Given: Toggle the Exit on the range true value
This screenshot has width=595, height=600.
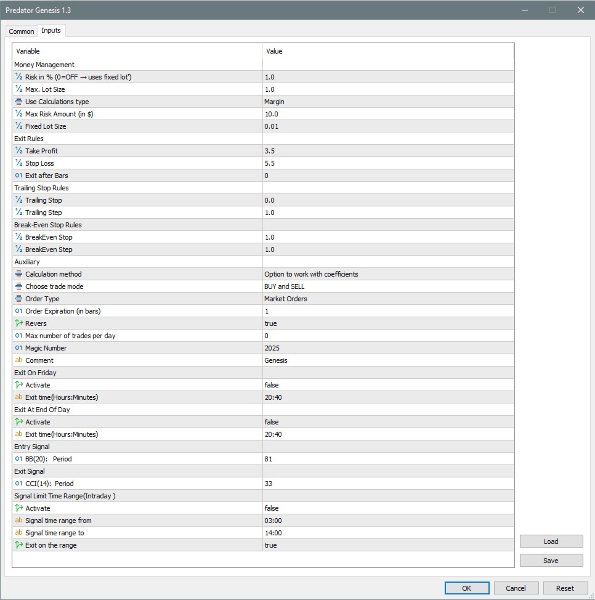Looking at the screenshot, I should pyautogui.click(x=388, y=545).
